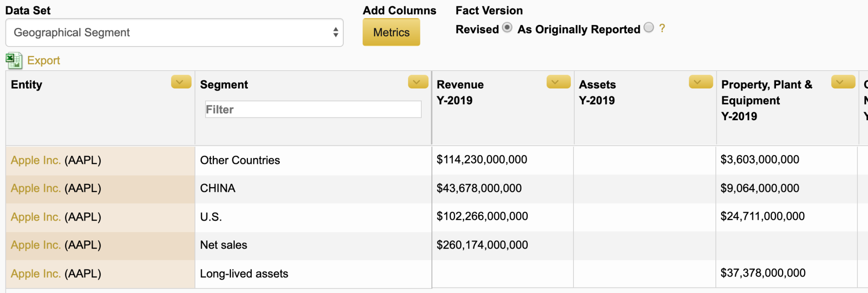Click the Export link
Image resolution: width=868 pixels, height=293 pixels.
[x=43, y=61]
